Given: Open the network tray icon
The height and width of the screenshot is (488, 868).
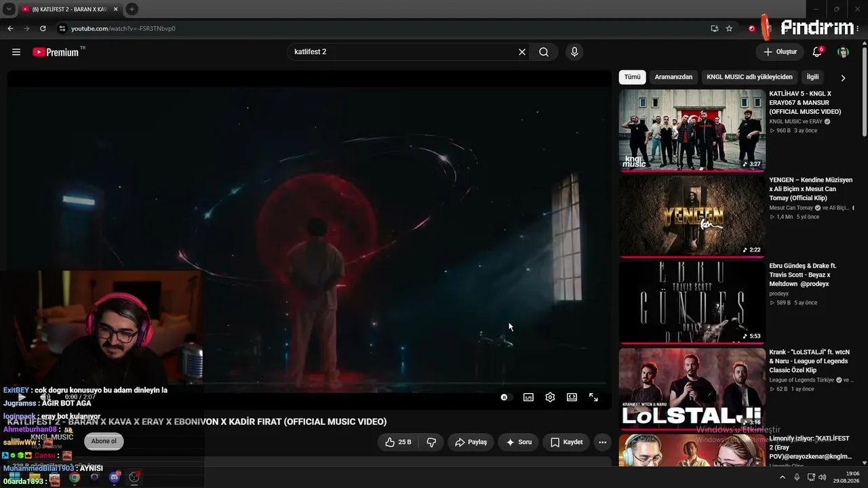Looking at the screenshot, I should [x=811, y=477].
